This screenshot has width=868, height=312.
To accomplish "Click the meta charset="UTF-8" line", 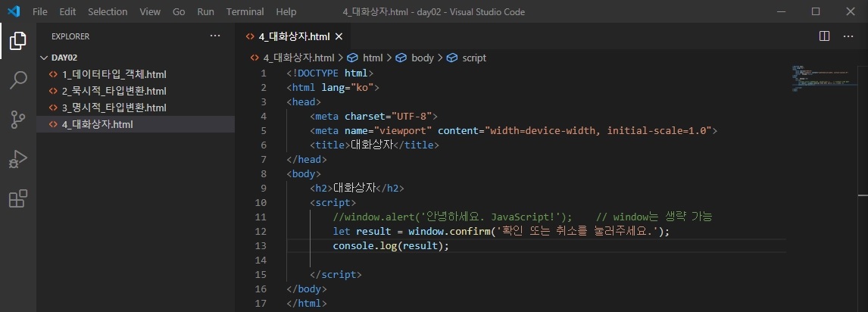I will click(373, 116).
